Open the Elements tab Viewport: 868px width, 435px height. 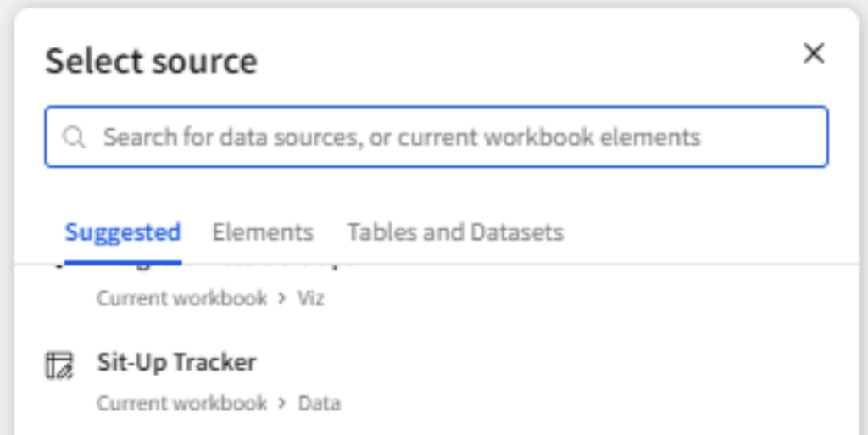[263, 231]
